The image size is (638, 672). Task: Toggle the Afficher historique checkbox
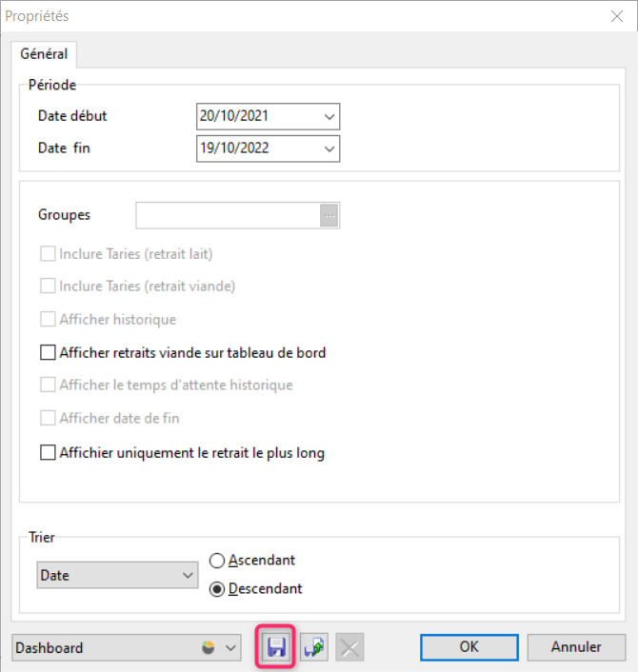48,320
